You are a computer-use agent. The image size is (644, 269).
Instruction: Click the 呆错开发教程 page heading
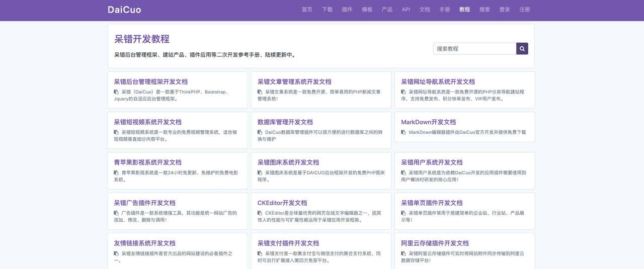(142, 39)
